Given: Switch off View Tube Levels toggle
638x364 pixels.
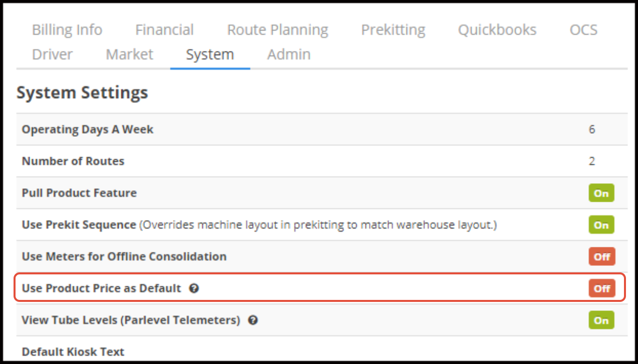Looking at the screenshot, I should pyautogui.click(x=601, y=320).
